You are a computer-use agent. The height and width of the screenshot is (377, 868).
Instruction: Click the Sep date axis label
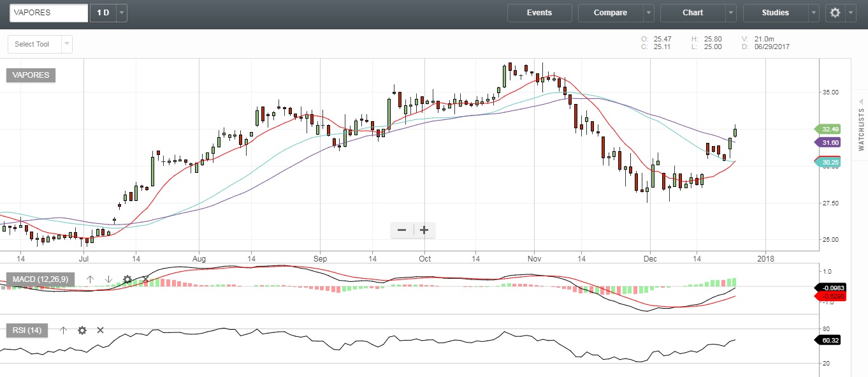[x=320, y=259]
